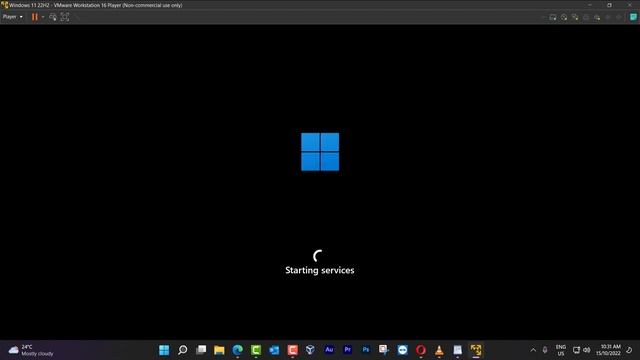The height and width of the screenshot is (360, 640).
Task: Open Search from the taskbar
Action: [182, 350]
